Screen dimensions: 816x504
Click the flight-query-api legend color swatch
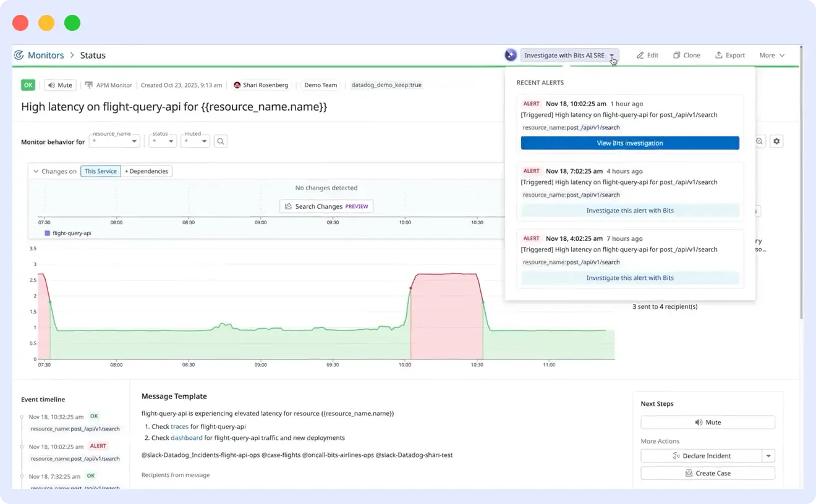click(48, 233)
